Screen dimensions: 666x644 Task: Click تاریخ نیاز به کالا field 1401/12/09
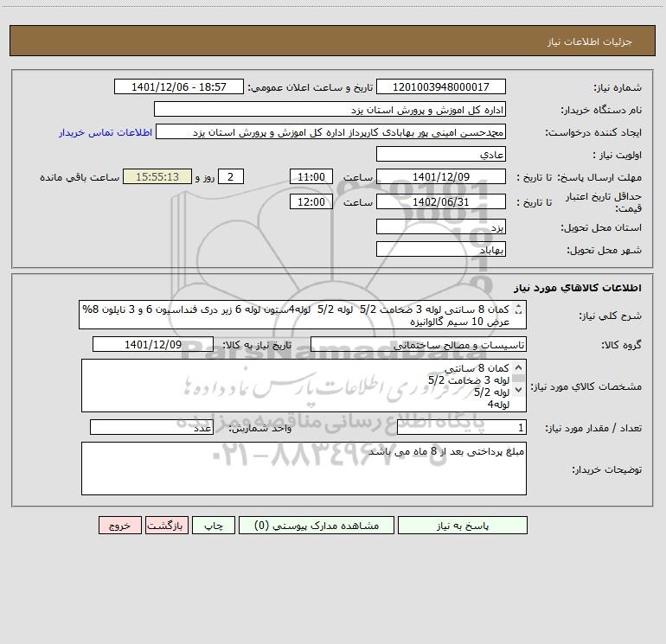(153, 344)
